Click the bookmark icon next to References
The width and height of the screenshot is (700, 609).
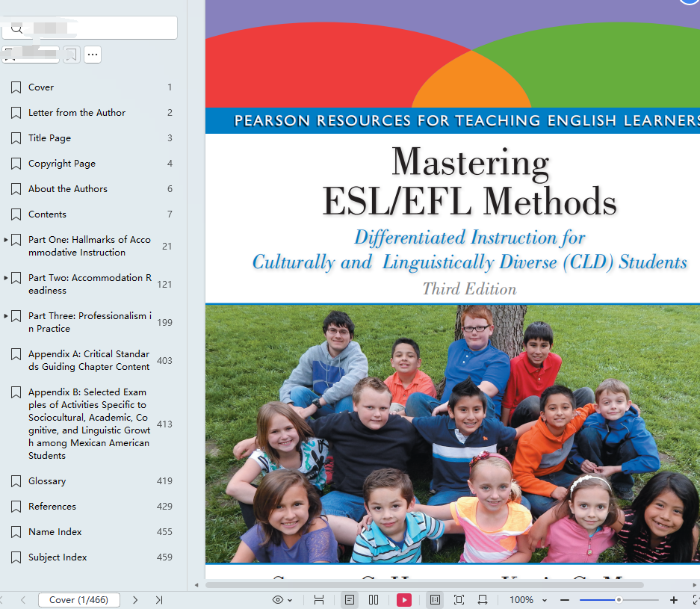(x=16, y=507)
